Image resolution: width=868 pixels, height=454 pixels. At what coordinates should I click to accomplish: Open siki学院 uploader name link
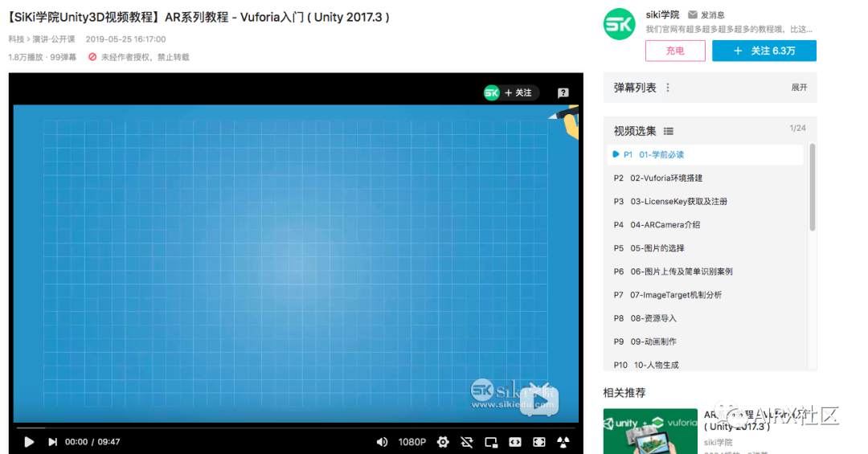pos(662,15)
